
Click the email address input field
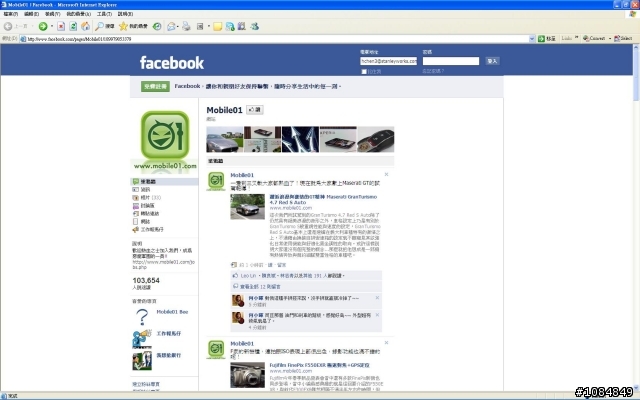pyautogui.click(x=388, y=61)
